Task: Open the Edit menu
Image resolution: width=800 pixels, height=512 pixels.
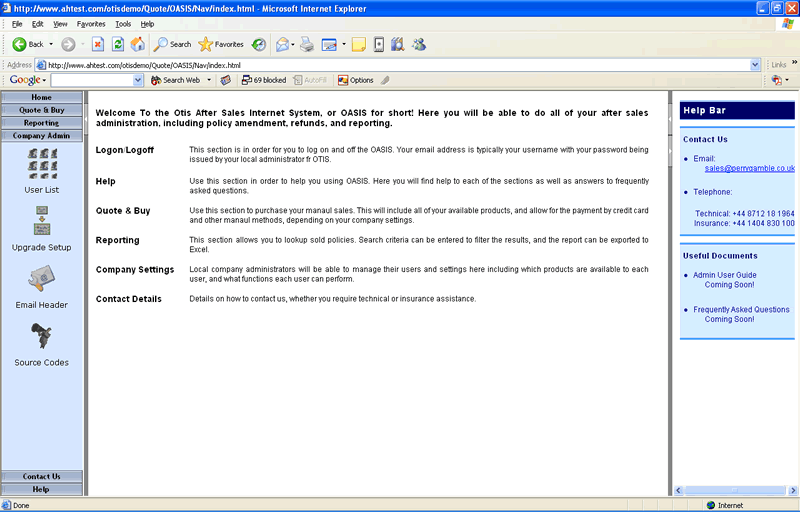Action: pyautogui.click(x=37, y=24)
